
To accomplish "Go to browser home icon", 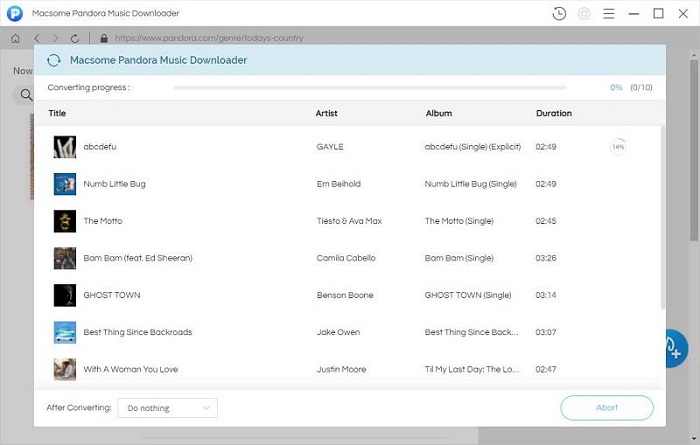I will 15,38.
